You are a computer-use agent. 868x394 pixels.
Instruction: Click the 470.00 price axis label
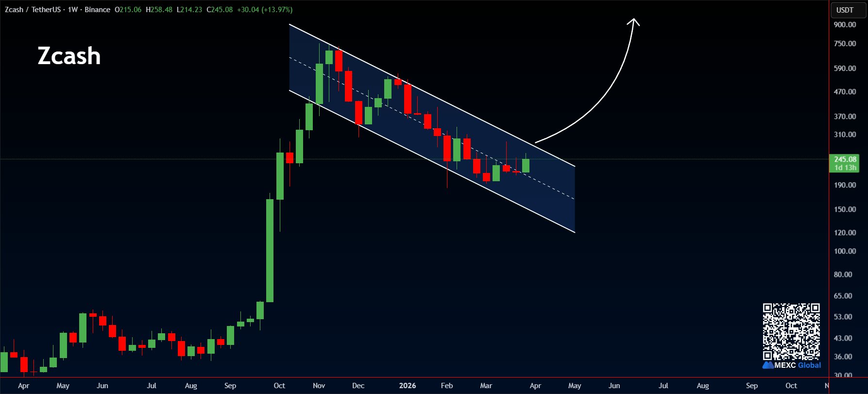point(845,92)
